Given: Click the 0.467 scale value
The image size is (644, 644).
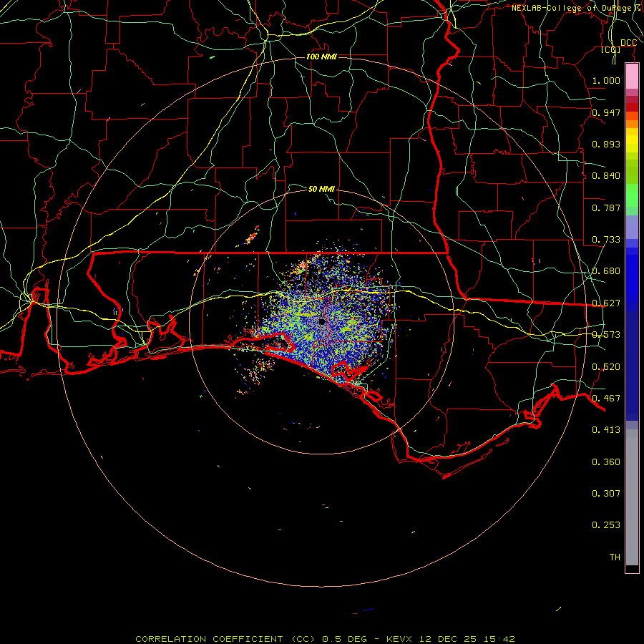Looking at the screenshot, I should click(x=606, y=399).
